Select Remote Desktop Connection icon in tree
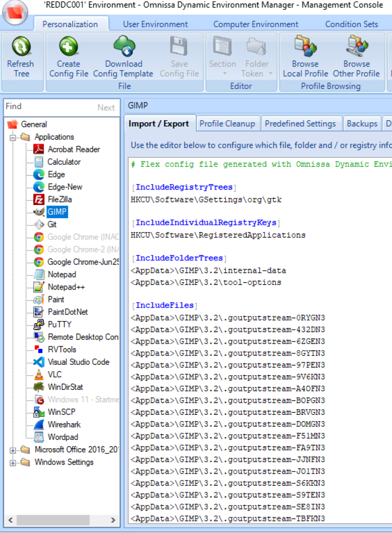 39,337
